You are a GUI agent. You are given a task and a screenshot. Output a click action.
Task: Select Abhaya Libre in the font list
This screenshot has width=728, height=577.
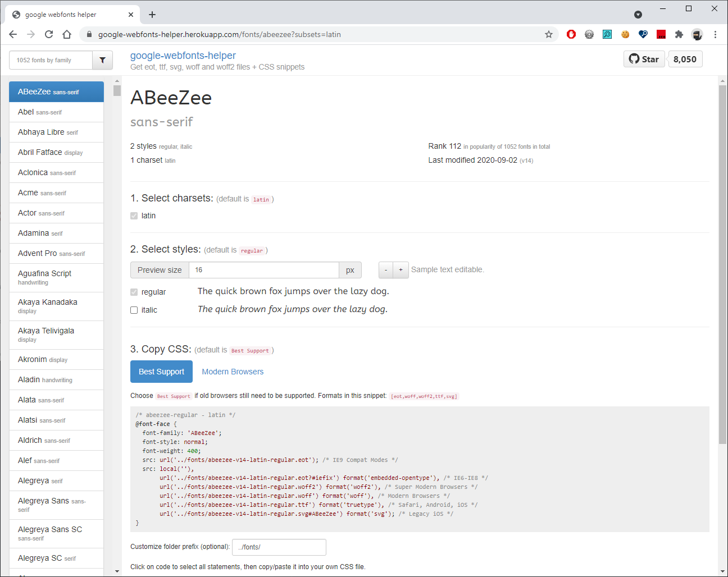[x=56, y=132]
